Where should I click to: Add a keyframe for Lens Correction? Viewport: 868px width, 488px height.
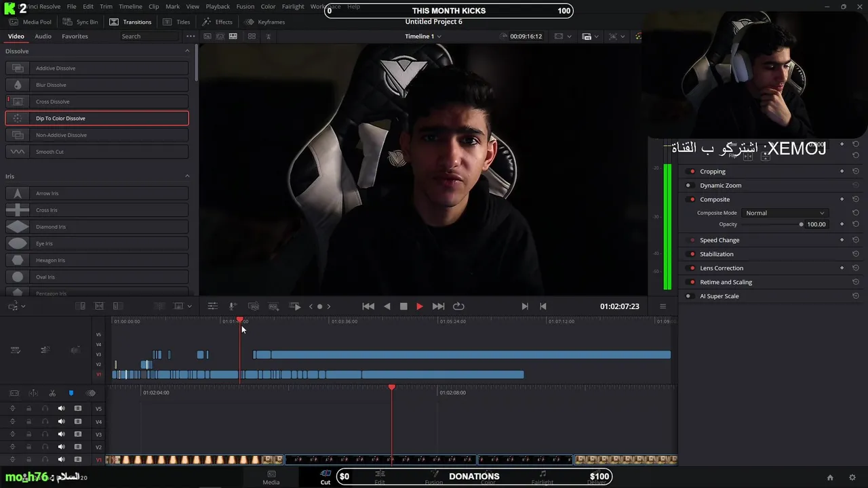tap(842, 268)
